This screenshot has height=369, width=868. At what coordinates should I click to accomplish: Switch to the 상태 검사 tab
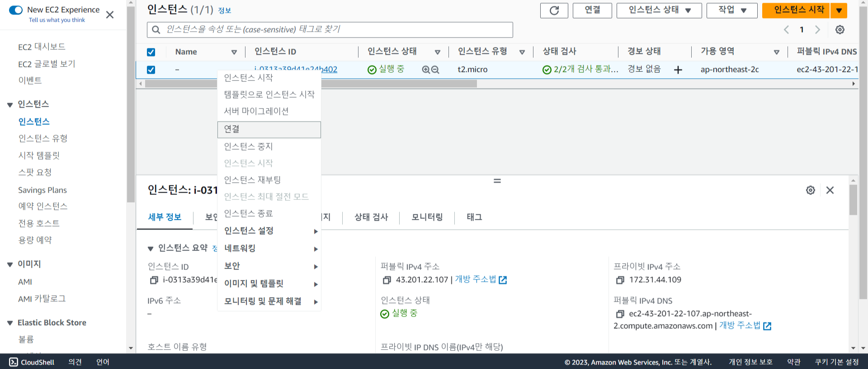(x=371, y=218)
